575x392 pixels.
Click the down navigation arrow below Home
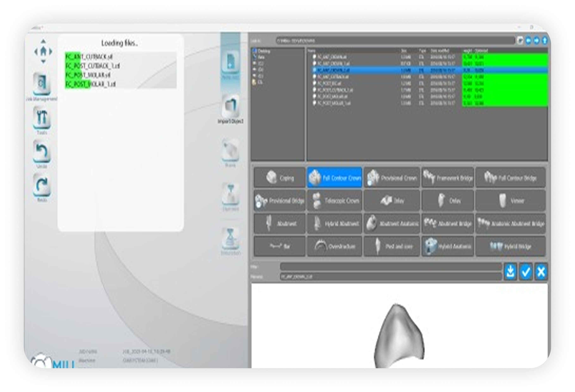[43, 61]
